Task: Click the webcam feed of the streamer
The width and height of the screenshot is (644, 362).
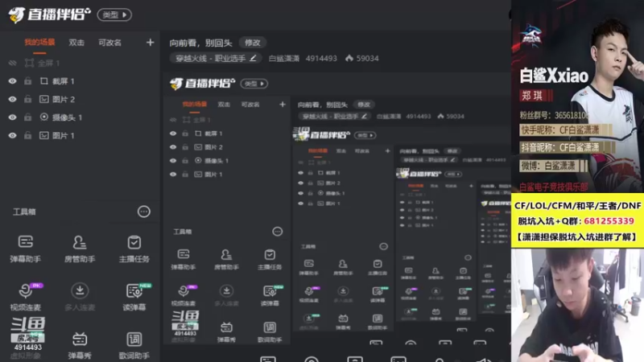Action: [577, 305]
